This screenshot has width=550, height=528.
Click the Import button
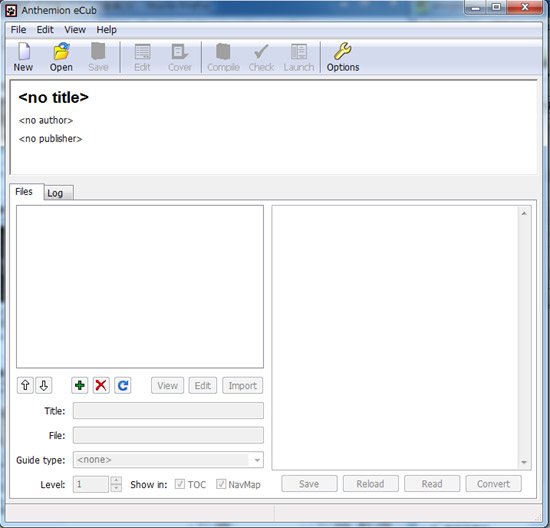click(x=242, y=386)
